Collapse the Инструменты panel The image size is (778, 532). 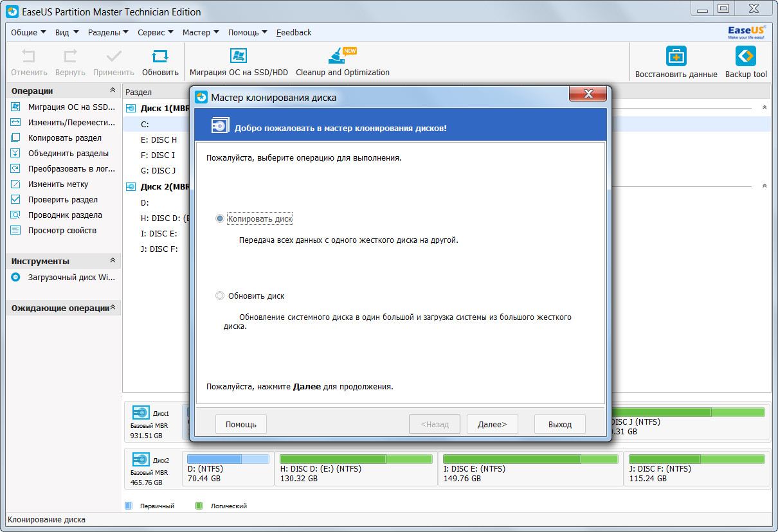(113, 261)
